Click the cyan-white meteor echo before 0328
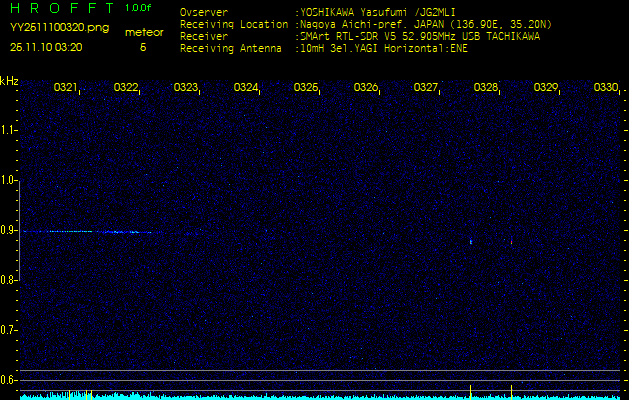This screenshot has width=629, height=400. click(471, 242)
